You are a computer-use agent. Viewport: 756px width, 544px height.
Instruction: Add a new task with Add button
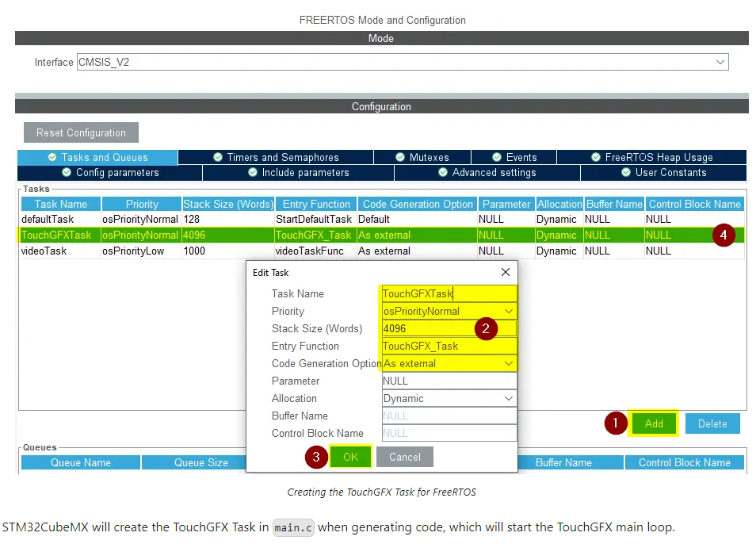pos(654,423)
